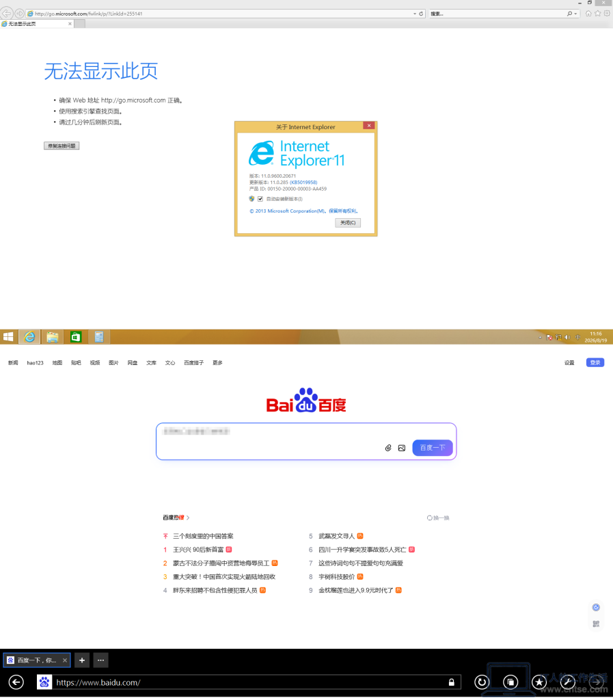Click the image search icon in search box
The width and height of the screenshot is (613, 700).
[402, 448]
